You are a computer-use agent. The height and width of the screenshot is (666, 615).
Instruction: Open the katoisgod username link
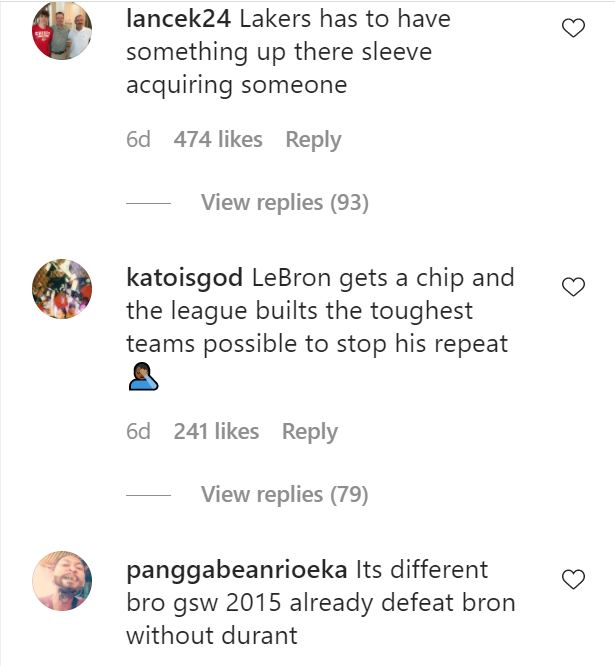[x=185, y=277]
